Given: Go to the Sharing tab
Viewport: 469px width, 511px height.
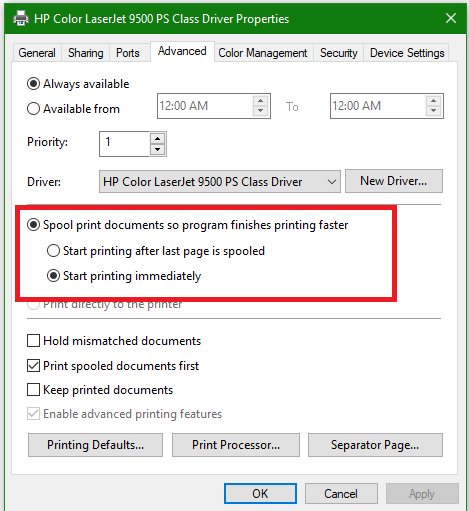Looking at the screenshot, I should (86, 53).
